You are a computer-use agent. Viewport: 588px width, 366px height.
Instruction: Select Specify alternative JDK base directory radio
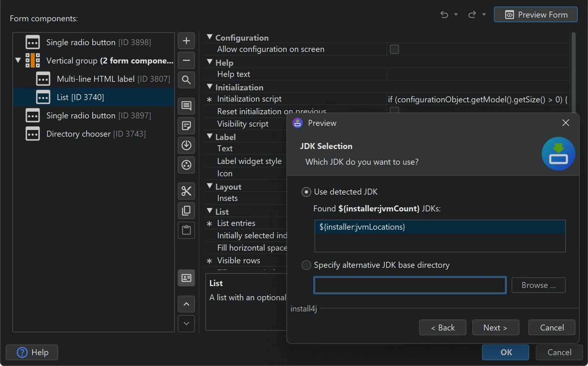[x=306, y=265]
